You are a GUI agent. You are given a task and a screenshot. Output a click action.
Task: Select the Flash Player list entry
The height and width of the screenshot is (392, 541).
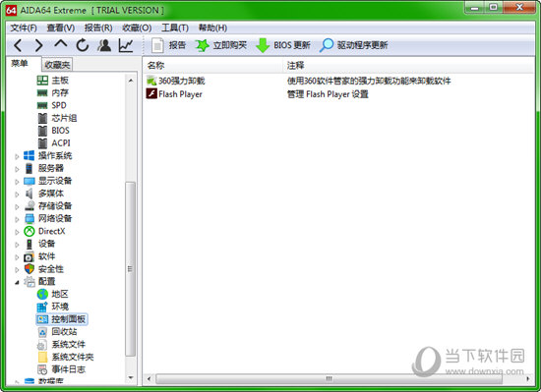tap(174, 94)
